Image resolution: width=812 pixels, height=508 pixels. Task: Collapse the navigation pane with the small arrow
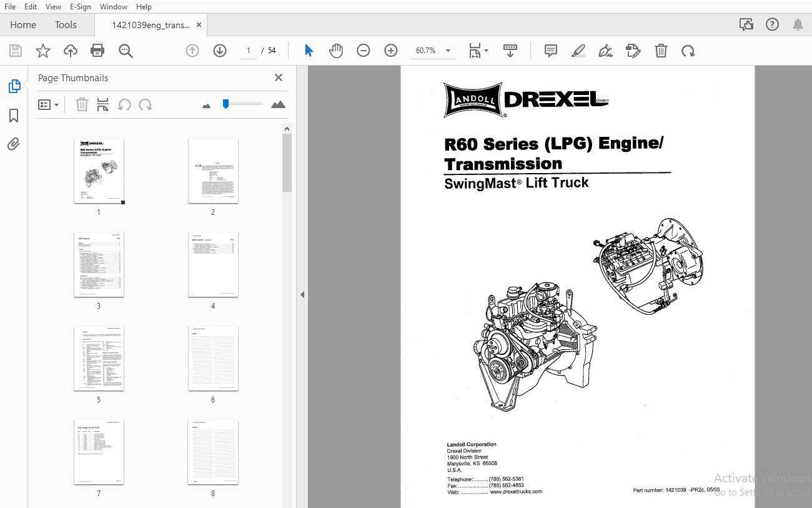(302, 294)
